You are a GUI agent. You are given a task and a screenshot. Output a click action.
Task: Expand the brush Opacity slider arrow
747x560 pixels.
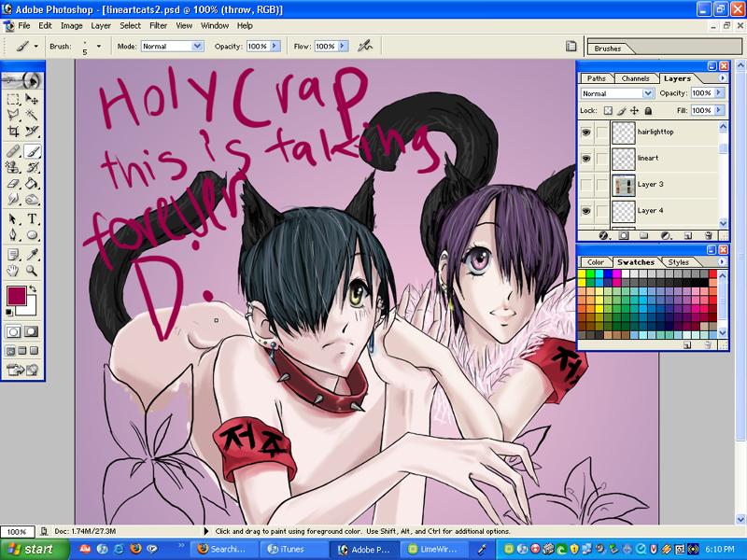click(275, 46)
